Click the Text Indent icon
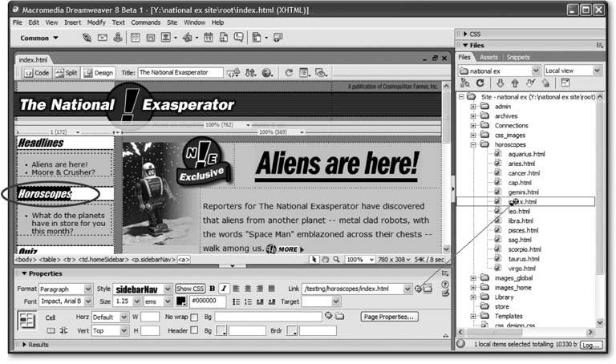 (271, 301)
